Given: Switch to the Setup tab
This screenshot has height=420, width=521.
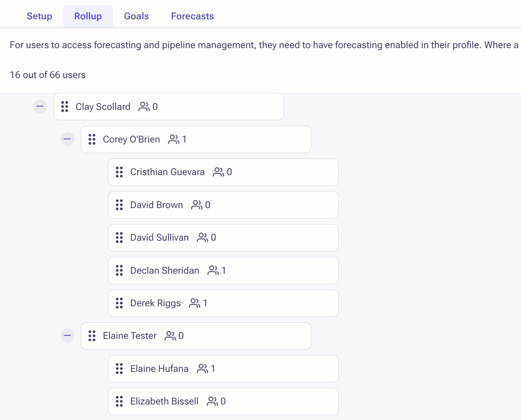Looking at the screenshot, I should 39,16.
